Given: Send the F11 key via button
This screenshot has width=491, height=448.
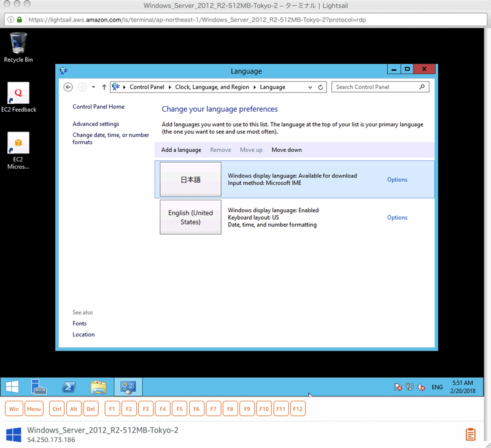Looking at the screenshot, I should tap(281, 409).
